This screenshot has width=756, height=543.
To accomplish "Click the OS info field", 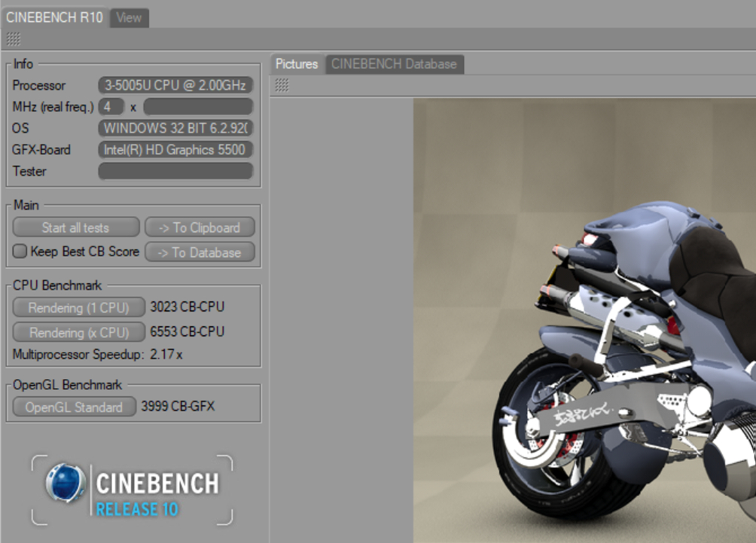I will coord(175,128).
